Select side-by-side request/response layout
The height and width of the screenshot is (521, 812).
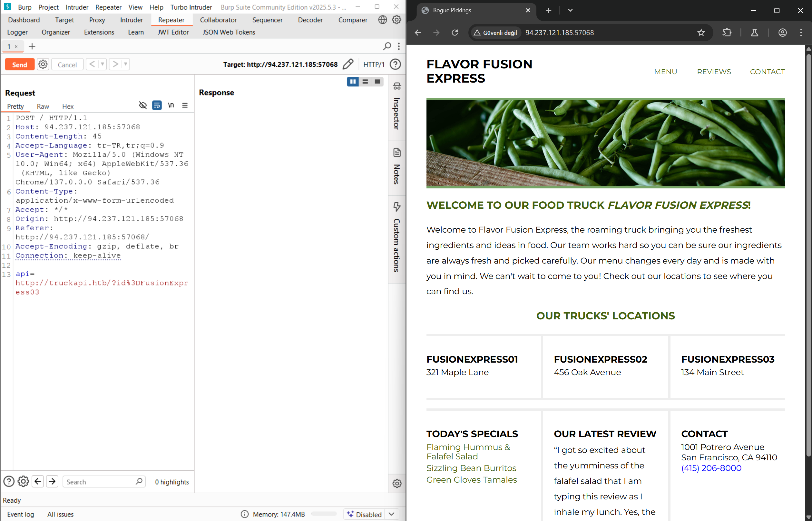[x=353, y=82]
